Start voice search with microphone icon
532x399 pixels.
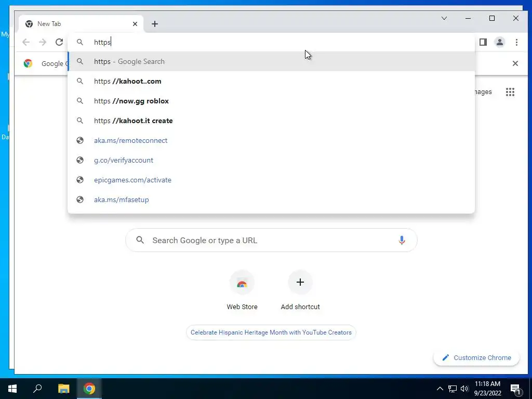click(402, 240)
